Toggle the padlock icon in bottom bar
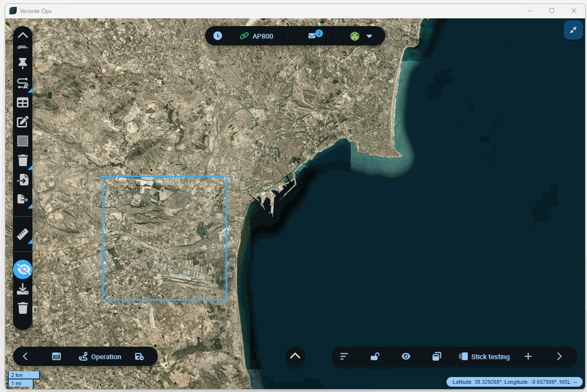 (375, 356)
